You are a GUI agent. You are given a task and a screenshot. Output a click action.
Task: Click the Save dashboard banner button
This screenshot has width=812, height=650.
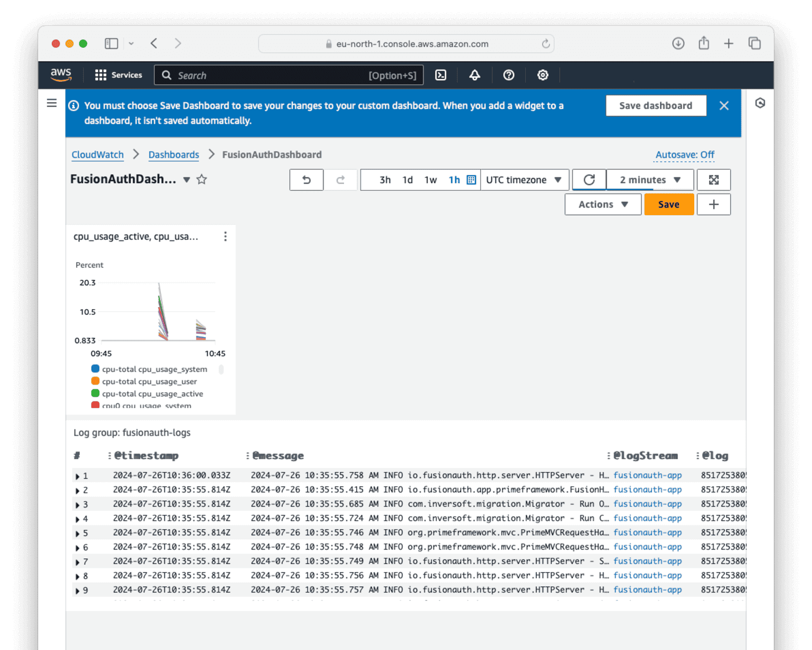click(x=656, y=106)
